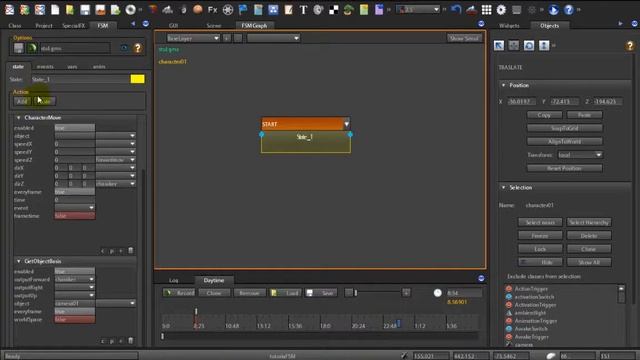Click the black-and-white checkerboard toolbar icon
This screenshot has width=640, height=360.
333,9
